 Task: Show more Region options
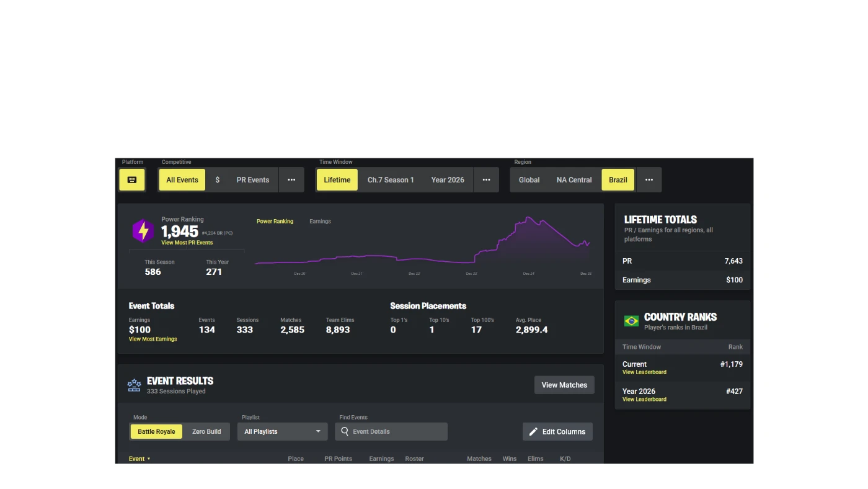click(x=649, y=180)
